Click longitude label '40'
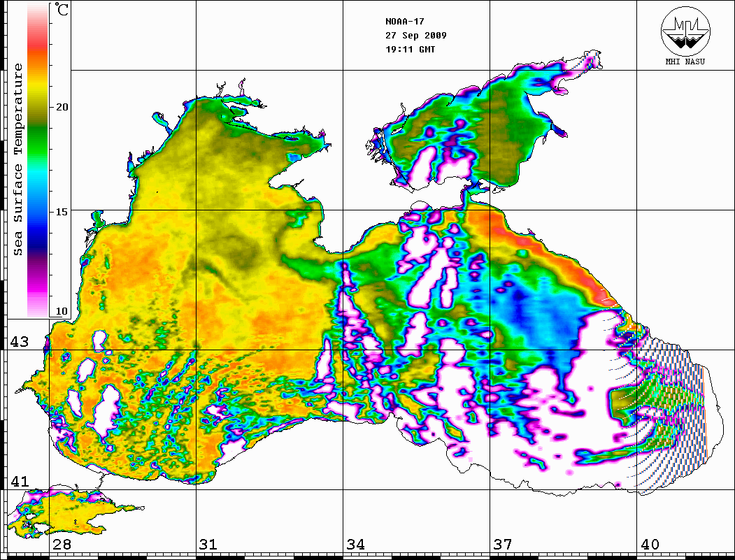Screen dimensions: 735x560 click(649, 544)
